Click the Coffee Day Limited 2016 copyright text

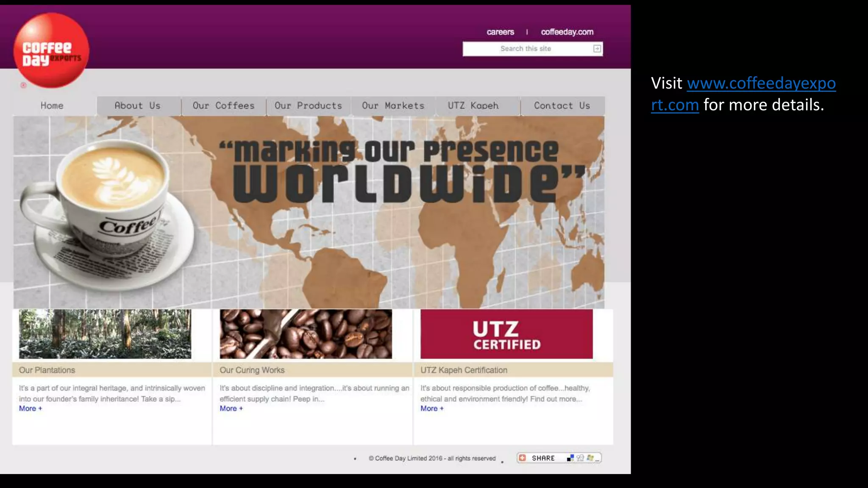tap(432, 458)
